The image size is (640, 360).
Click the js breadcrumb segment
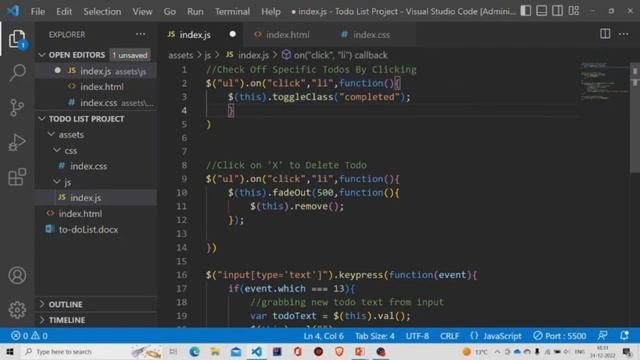(208, 55)
